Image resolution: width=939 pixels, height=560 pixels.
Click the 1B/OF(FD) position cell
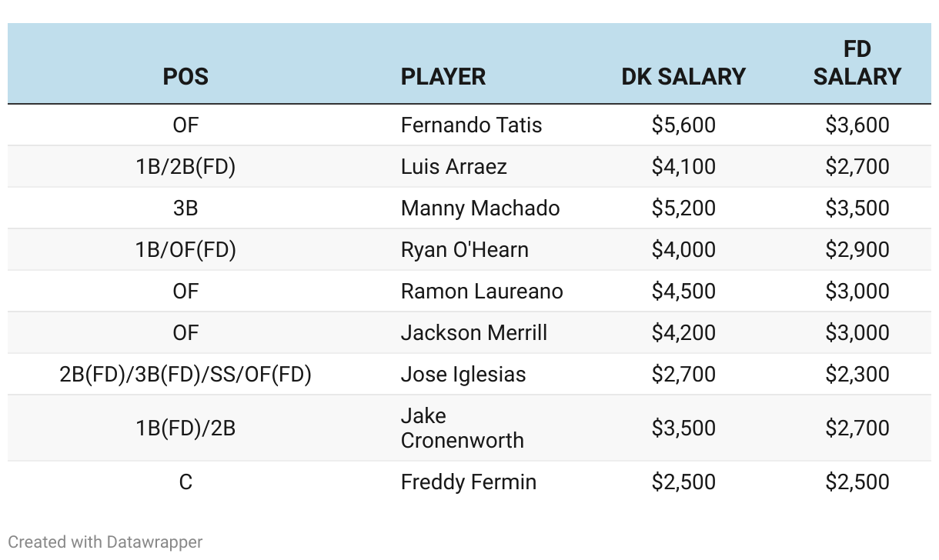pyautogui.click(x=185, y=249)
